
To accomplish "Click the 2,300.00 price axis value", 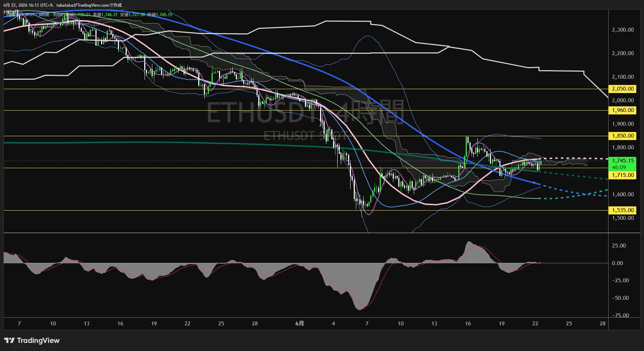I will point(623,30).
